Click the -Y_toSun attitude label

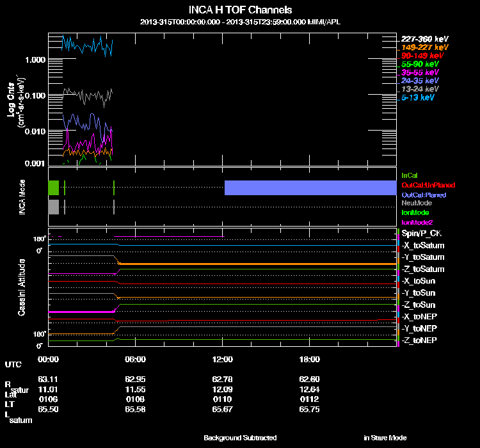(x=418, y=292)
